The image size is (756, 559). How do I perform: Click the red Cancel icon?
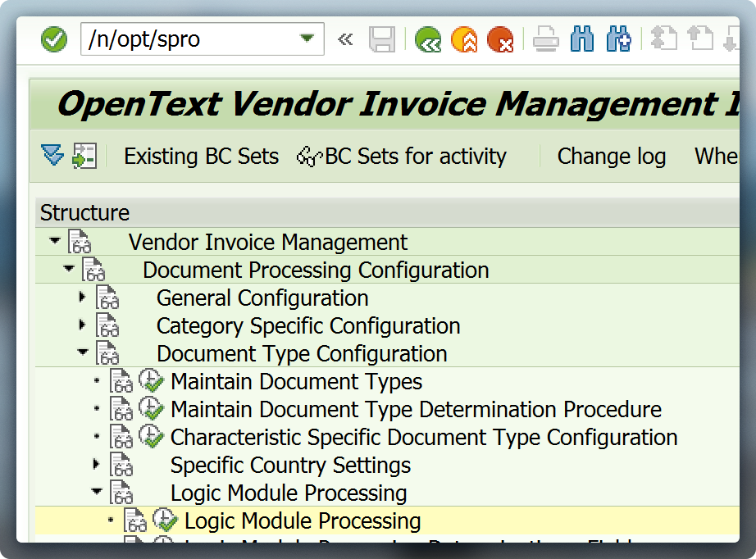pos(502,39)
